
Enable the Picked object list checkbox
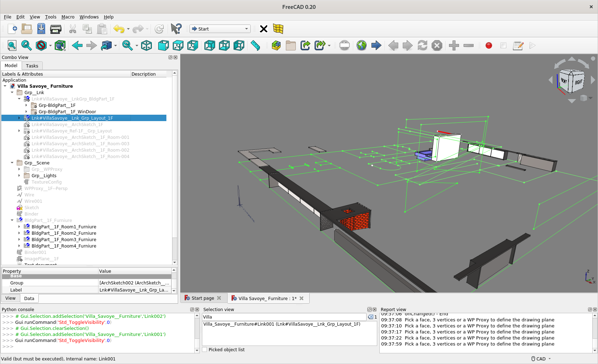click(x=205, y=350)
